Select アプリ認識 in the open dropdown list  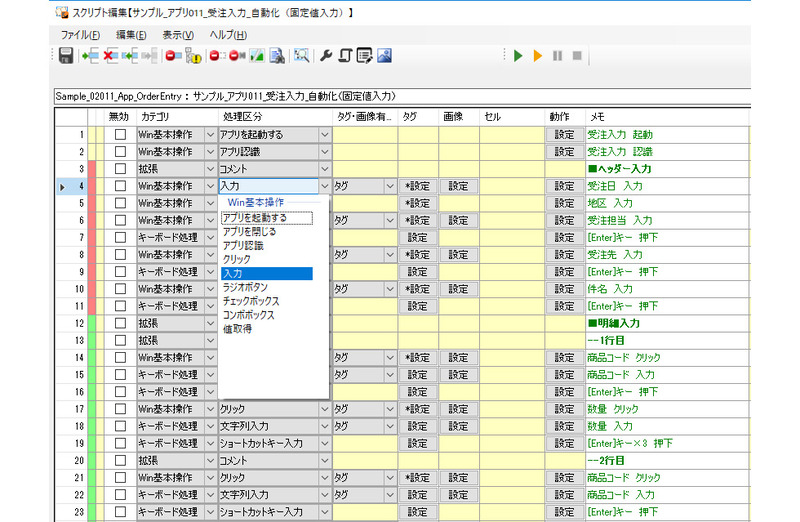(267, 245)
